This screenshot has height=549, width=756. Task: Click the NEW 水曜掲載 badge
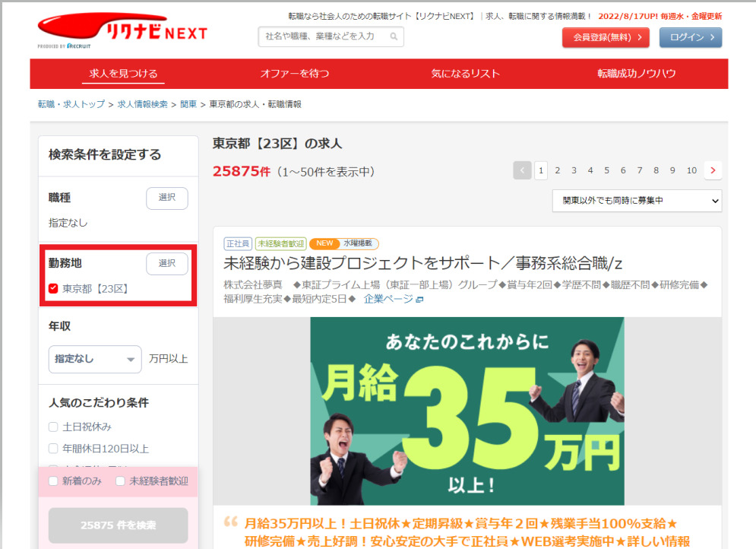click(x=343, y=243)
